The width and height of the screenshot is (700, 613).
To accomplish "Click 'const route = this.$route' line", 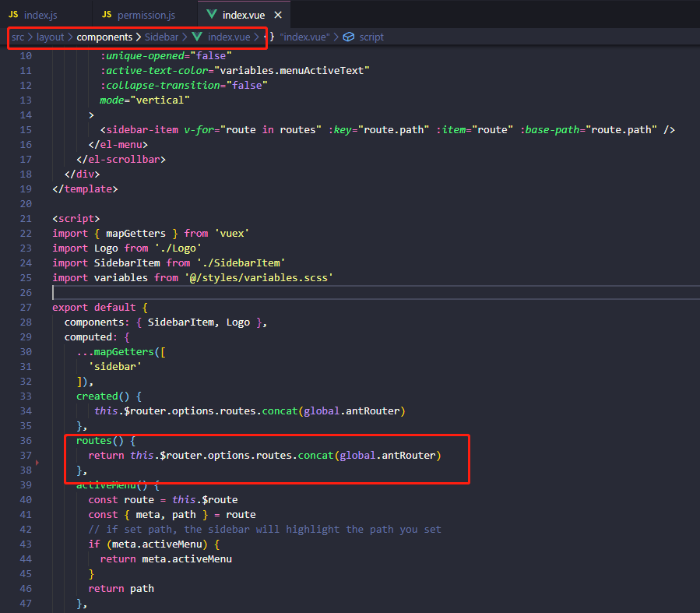I will (x=163, y=499).
